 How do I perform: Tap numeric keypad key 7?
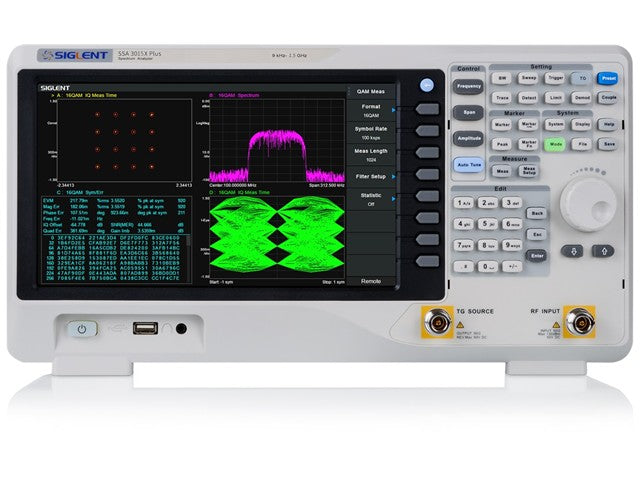(x=464, y=245)
